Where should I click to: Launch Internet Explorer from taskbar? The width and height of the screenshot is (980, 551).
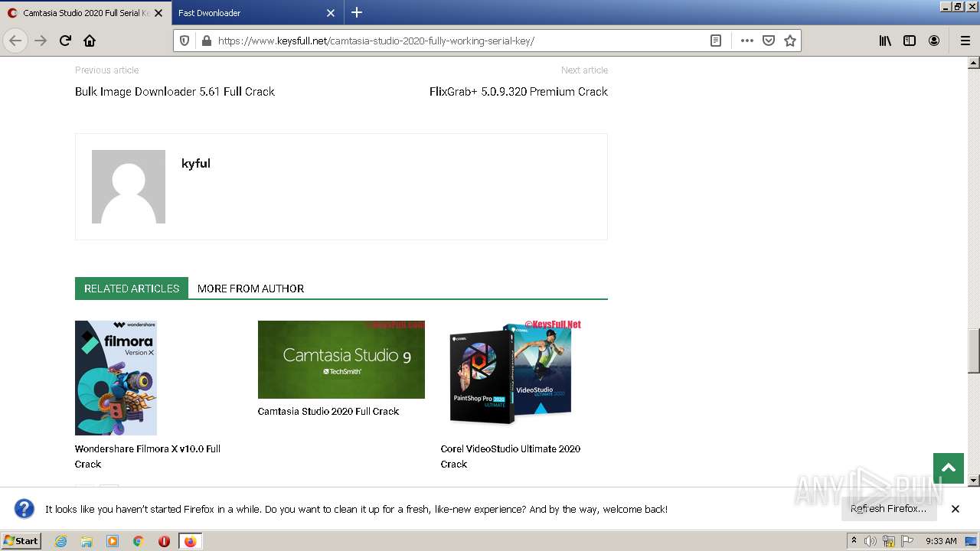click(61, 541)
